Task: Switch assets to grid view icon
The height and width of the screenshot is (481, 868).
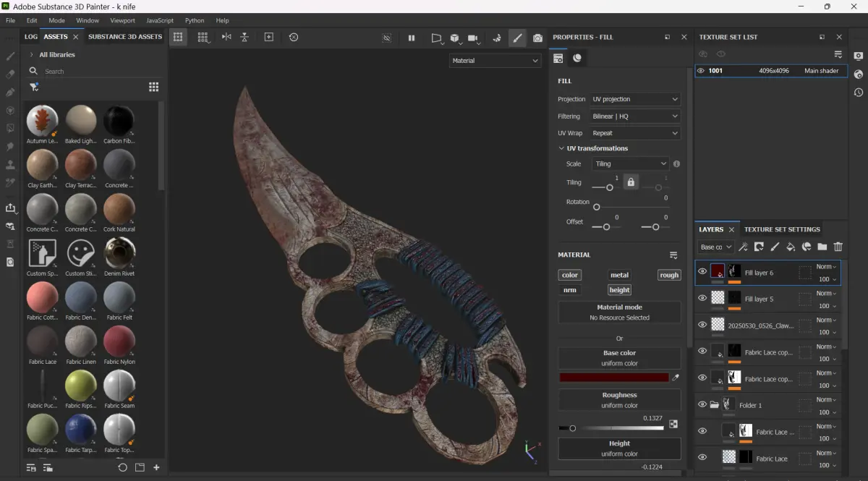Action: coord(153,87)
